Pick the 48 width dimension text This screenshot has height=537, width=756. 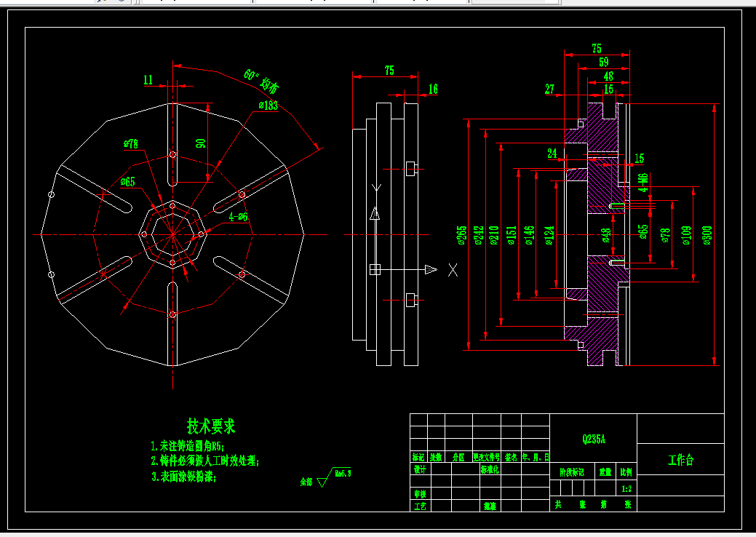608,76
